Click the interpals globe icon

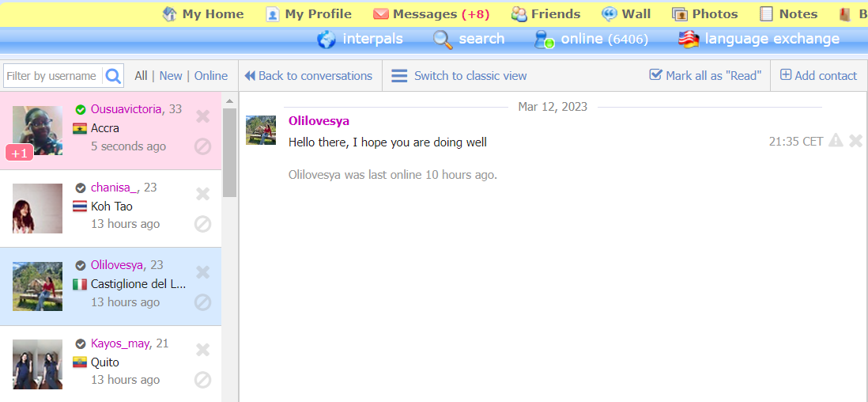click(326, 40)
